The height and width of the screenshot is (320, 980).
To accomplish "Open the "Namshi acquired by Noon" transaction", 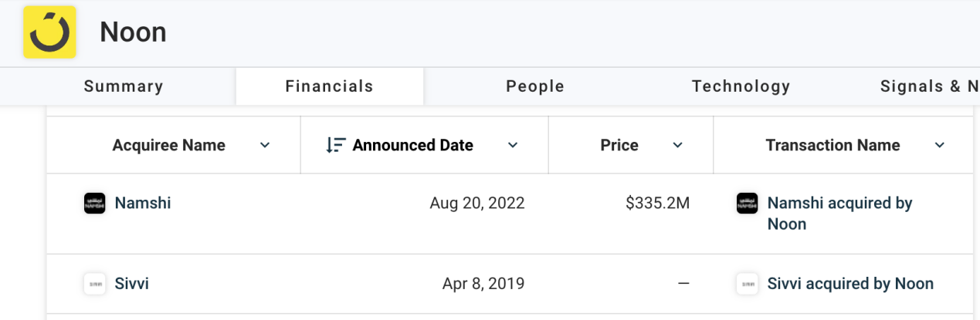I will point(839,214).
